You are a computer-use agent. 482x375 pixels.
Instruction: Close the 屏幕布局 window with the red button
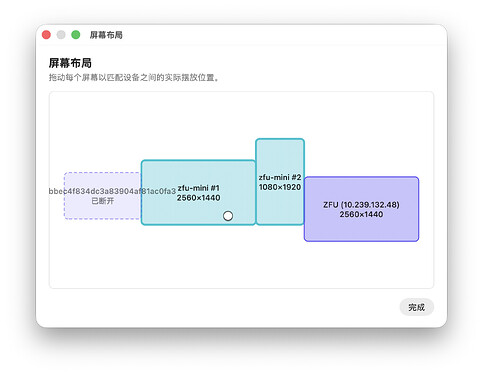tap(46, 35)
